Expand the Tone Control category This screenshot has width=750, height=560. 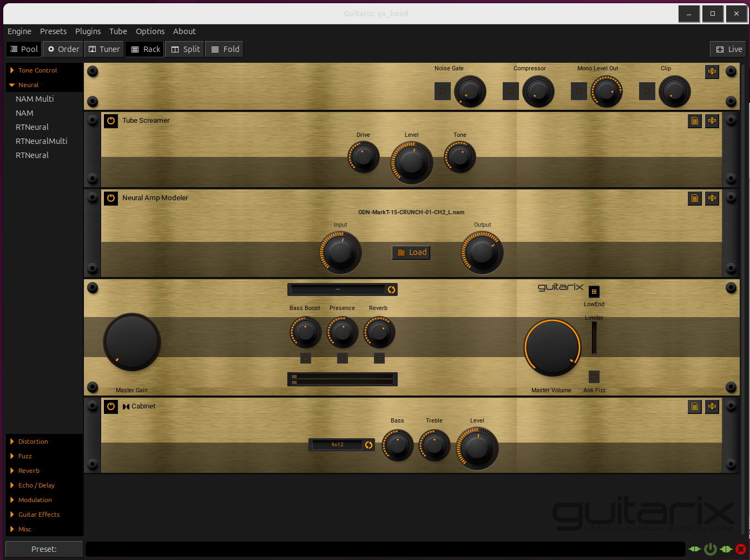(37, 70)
